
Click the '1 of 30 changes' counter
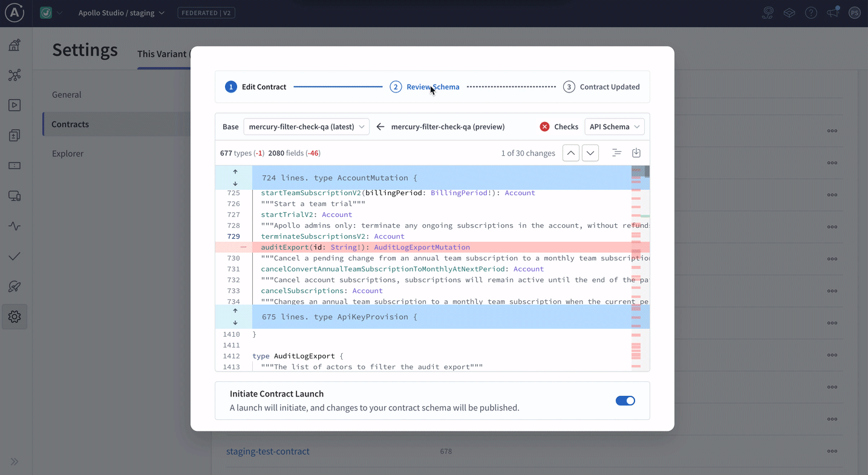(x=528, y=153)
